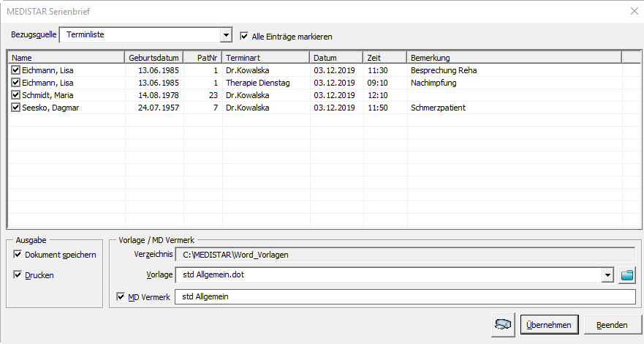Click the folder browse icon beside Vorlage
Screen dimensions: 644x344
(627, 275)
